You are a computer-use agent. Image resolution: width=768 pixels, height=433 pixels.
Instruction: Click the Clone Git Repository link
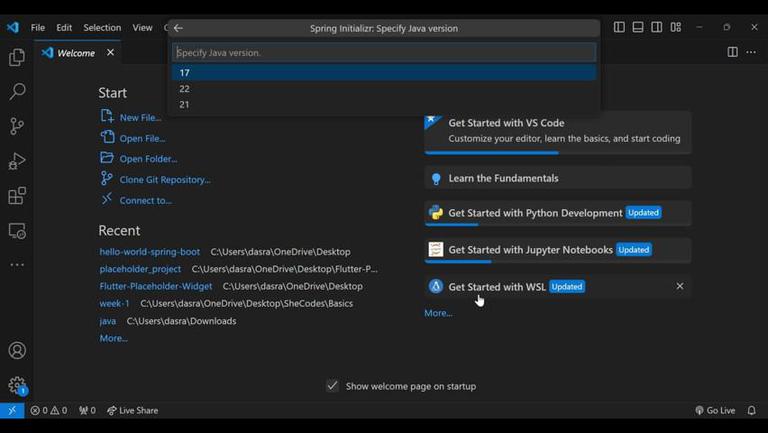(165, 180)
